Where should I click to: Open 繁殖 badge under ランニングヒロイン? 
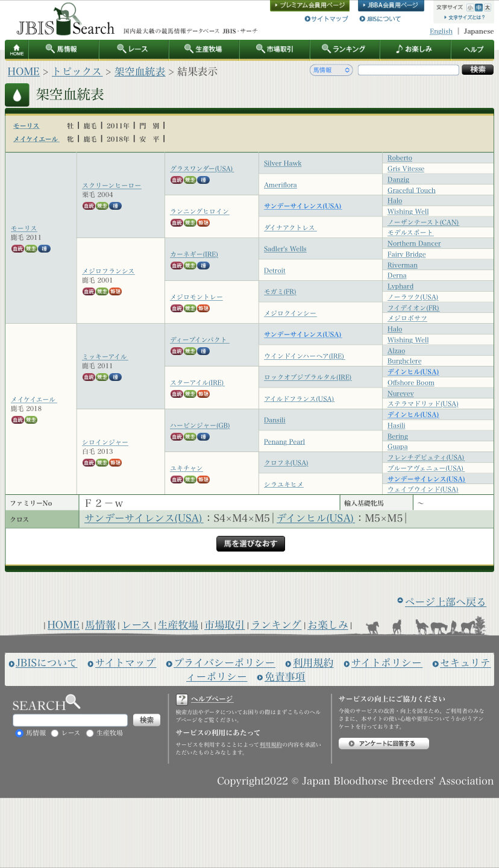tap(204, 223)
